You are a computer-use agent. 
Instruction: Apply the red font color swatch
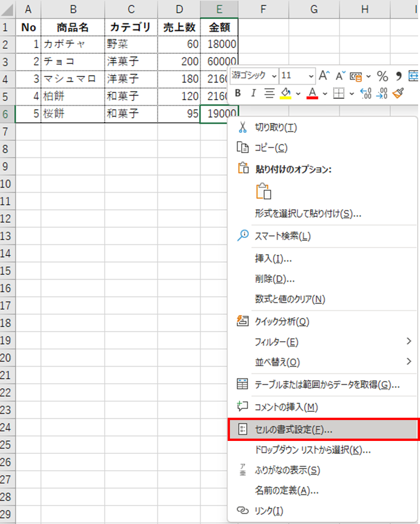click(x=312, y=93)
